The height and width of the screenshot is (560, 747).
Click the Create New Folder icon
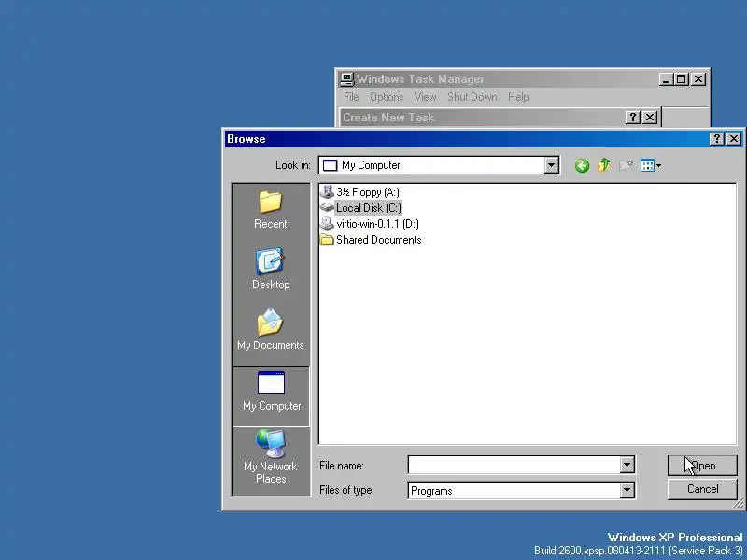click(x=626, y=165)
